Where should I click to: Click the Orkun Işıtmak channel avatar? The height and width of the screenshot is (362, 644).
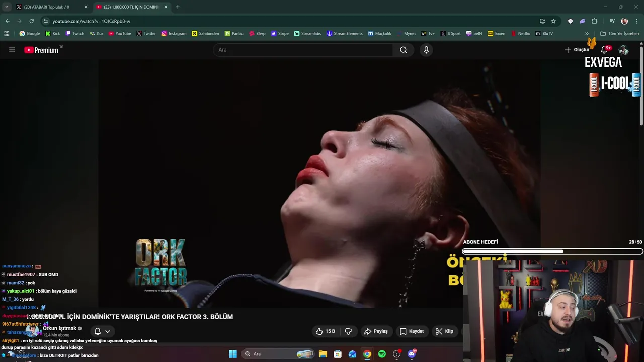[x=32, y=331]
